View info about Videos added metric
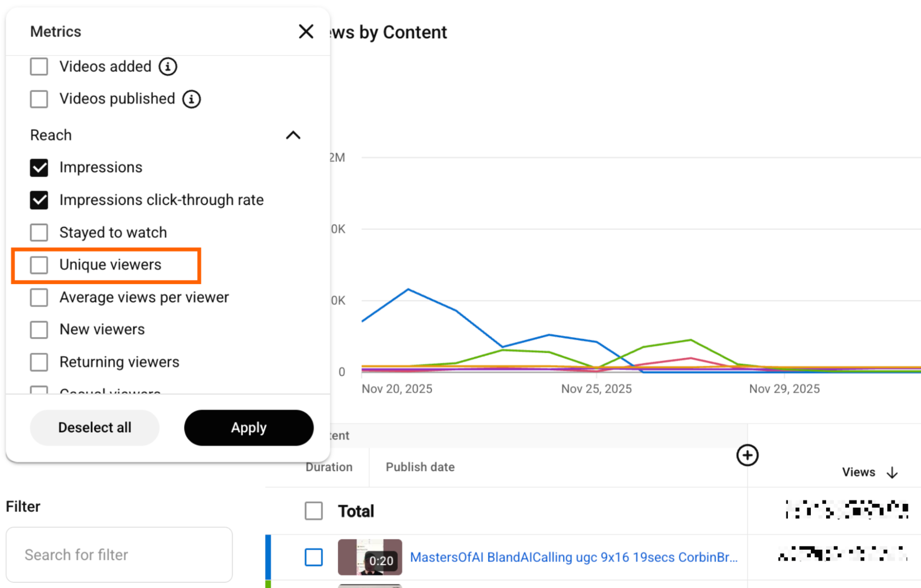Image resolution: width=921 pixels, height=588 pixels. coord(168,66)
